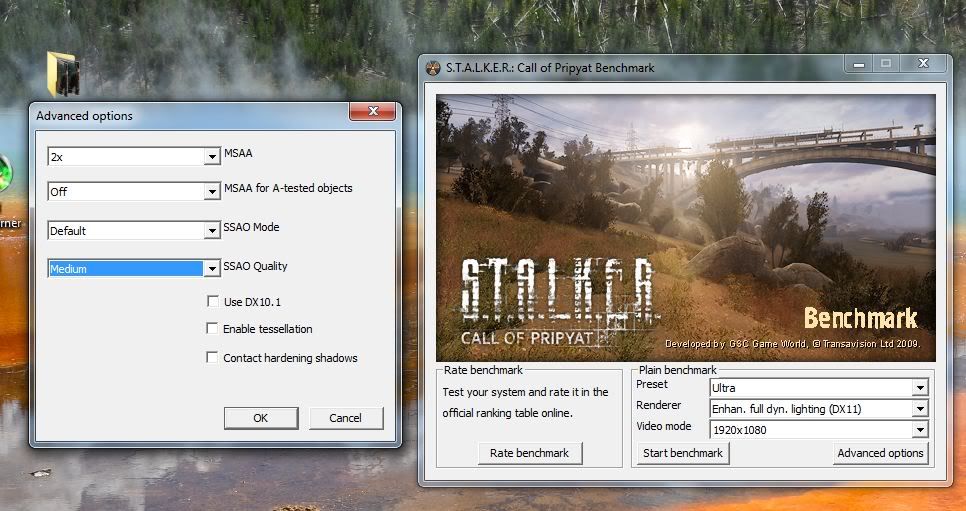Image resolution: width=966 pixels, height=511 pixels.
Task: Enable the Use DX10.1 checkbox
Action: pos(213,301)
